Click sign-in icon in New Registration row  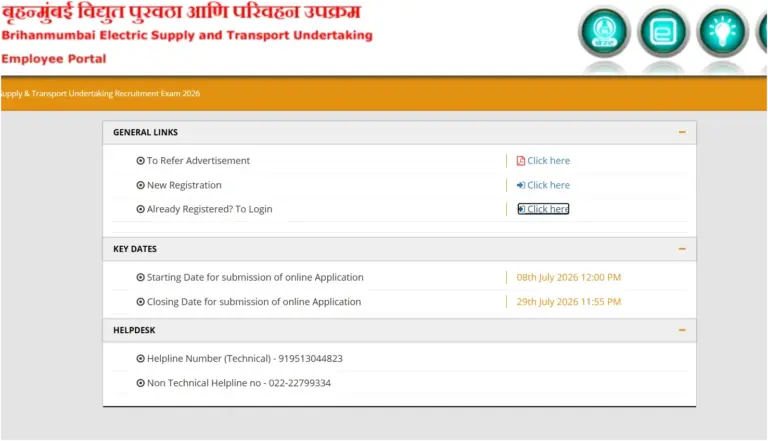(x=521, y=185)
